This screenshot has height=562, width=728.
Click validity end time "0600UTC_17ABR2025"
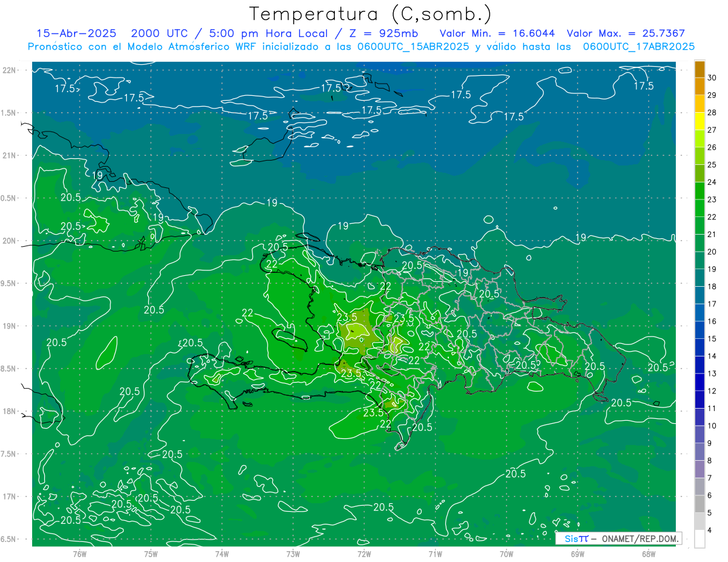tap(639, 46)
